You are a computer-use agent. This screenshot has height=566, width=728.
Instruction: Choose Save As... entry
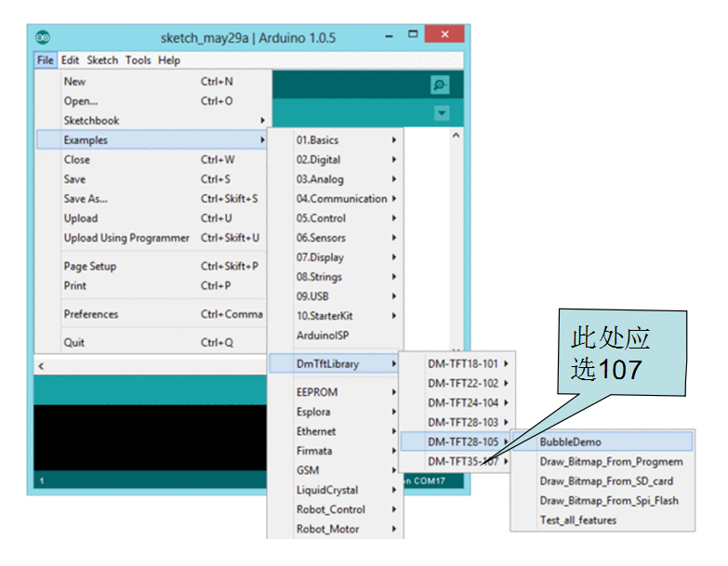click(152, 199)
